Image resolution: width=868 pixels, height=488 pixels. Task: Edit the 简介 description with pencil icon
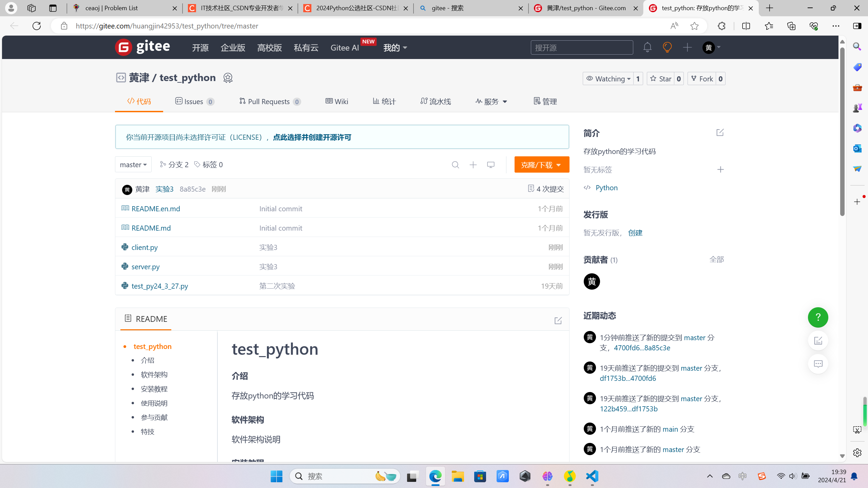click(x=720, y=133)
